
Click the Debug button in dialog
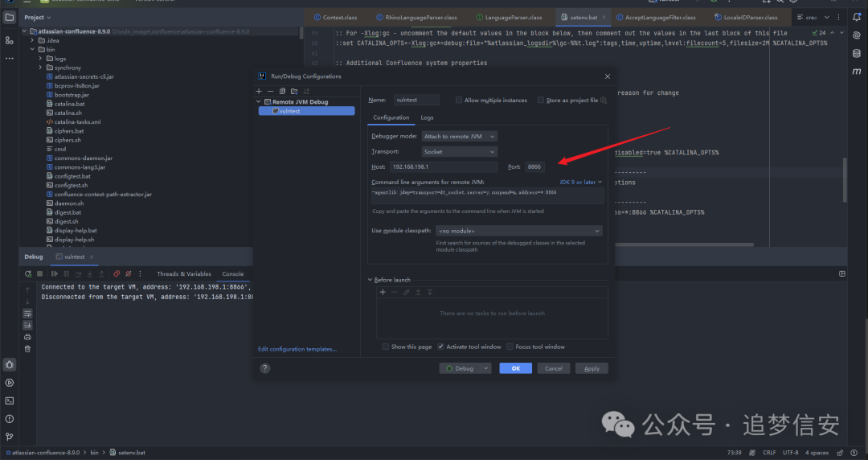pyautogui.click(x=461, y=368)
